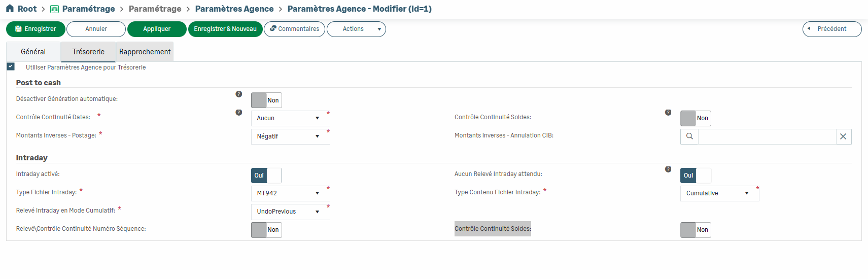868x279 pixels.
Task: Open the Contrôle Continuité Dates dropdown
Action: point(290,118)
